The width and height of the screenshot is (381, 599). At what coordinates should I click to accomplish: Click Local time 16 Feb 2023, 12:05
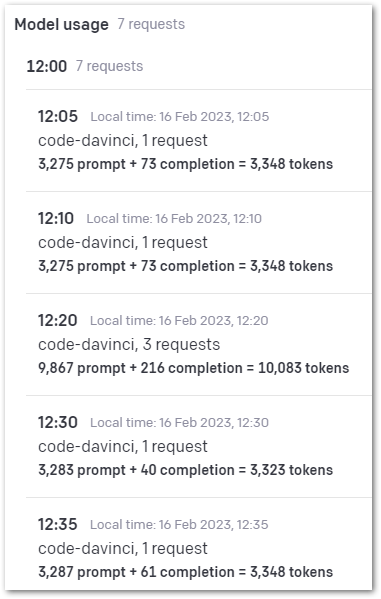(180, 117)
